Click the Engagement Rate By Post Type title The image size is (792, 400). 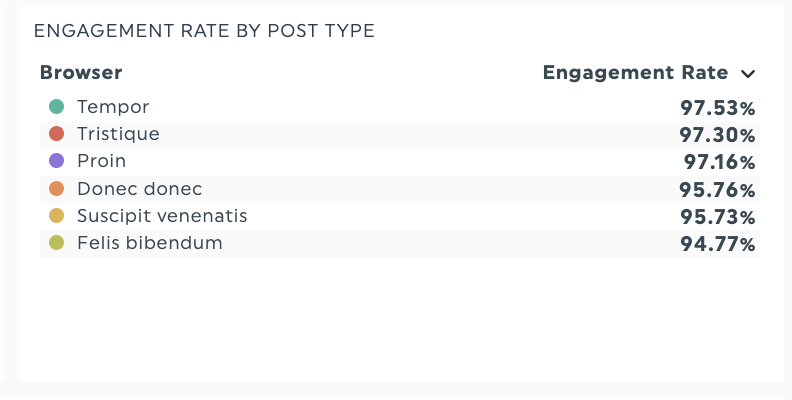204,31
